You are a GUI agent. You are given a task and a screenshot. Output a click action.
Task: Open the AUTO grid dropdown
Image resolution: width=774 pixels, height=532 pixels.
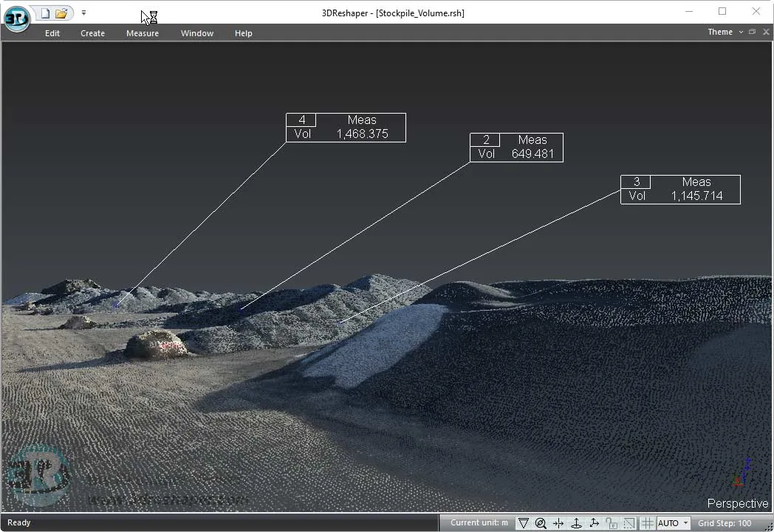(673, 523)
